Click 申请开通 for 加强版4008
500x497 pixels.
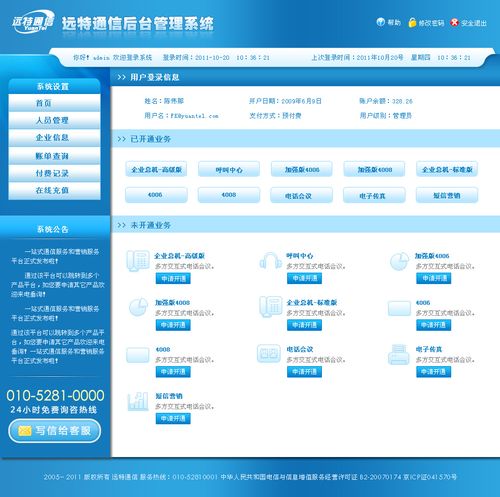click(173, 325)
